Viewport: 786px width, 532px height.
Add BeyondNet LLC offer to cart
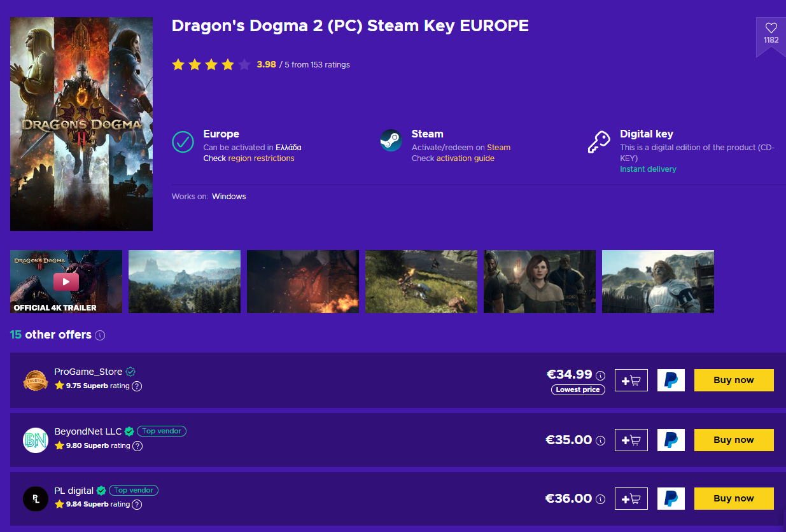(x=631, y=440)
